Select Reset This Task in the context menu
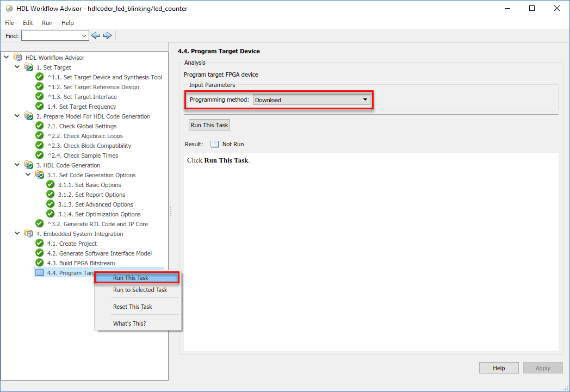 (132, 307)
